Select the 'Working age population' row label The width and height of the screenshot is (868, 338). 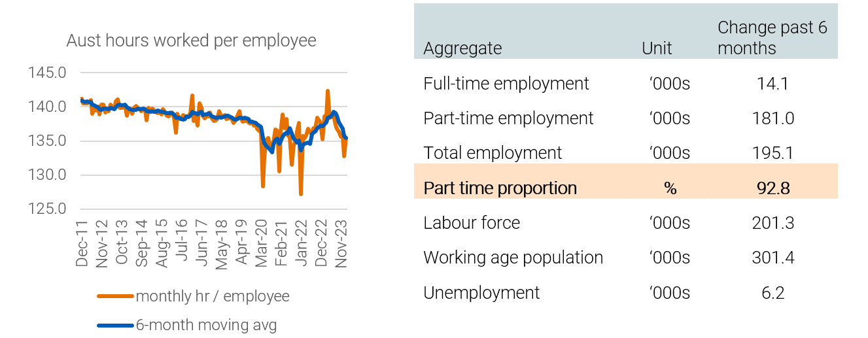[x=513, y=258]
